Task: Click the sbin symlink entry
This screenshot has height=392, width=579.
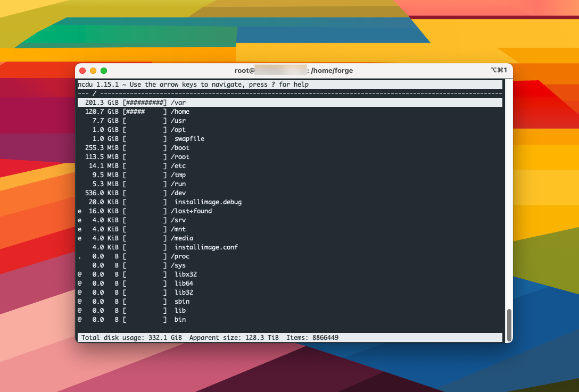Action: pos(181,302)
